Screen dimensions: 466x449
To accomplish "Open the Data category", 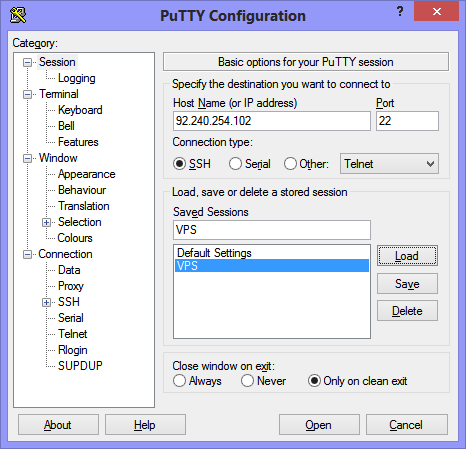I will (x=69, y=270).
